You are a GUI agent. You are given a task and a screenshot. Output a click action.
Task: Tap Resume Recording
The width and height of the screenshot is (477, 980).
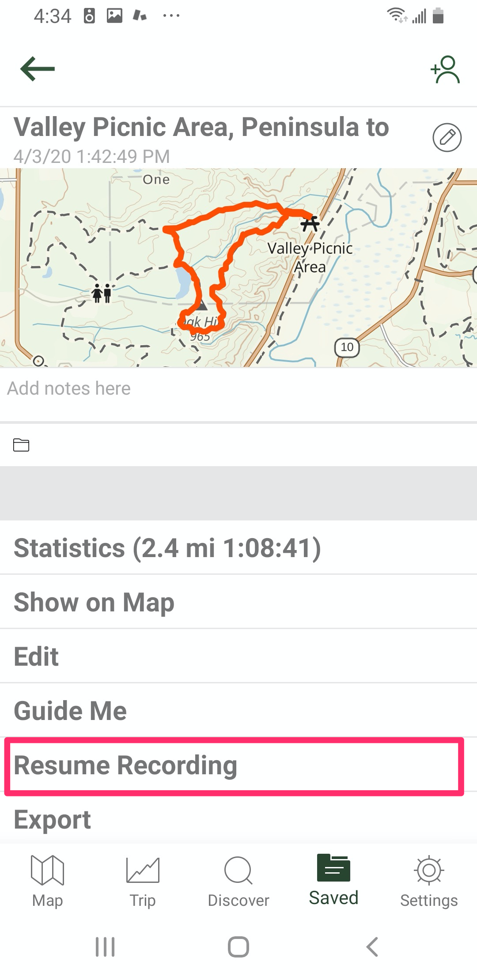[234, 765]
